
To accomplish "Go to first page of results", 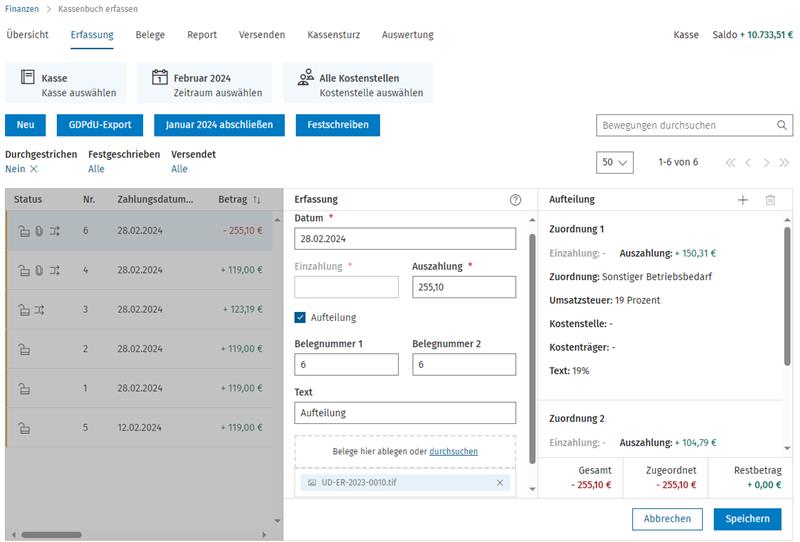I will (731, 163).
